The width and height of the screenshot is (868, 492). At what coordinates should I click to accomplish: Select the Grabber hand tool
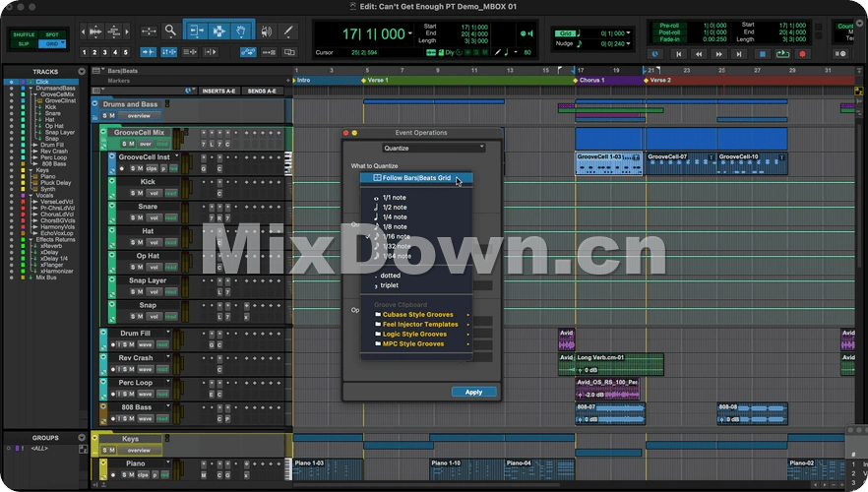tap(242, 31)
